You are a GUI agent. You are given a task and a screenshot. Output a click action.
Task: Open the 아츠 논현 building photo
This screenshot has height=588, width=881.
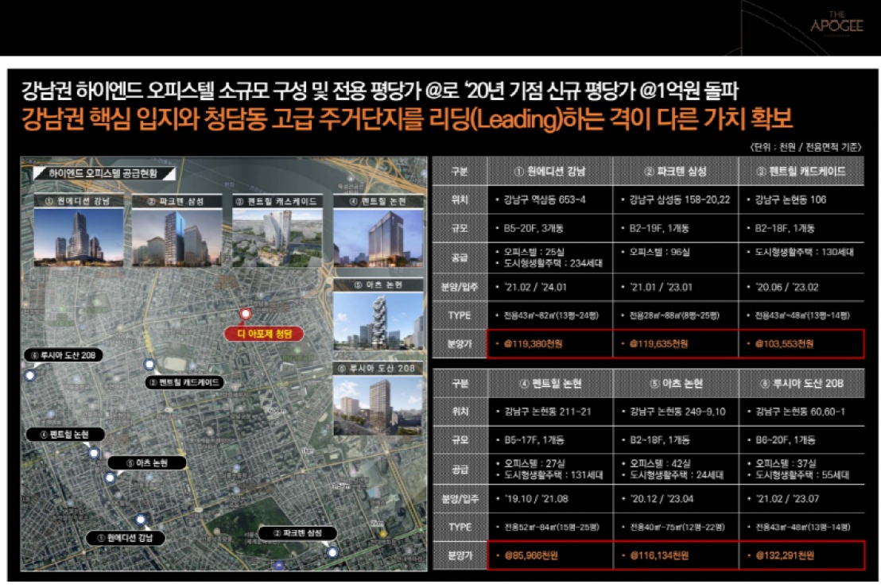pyautogui.click(x=378, y=322)
